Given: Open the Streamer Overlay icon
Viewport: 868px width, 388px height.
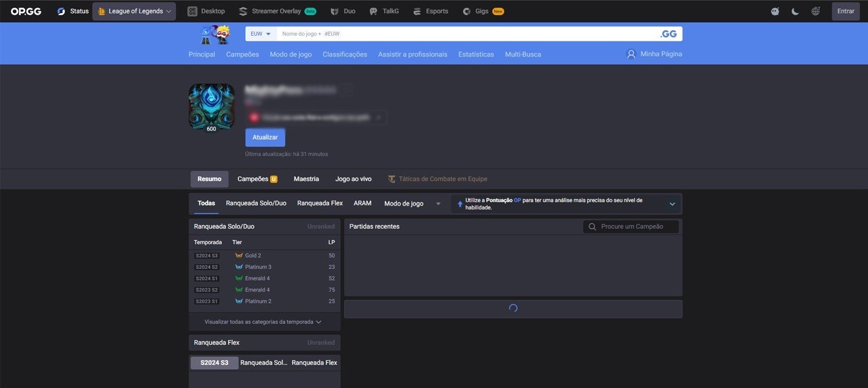Looking at the screenshot, I should (x=243, y=11).
